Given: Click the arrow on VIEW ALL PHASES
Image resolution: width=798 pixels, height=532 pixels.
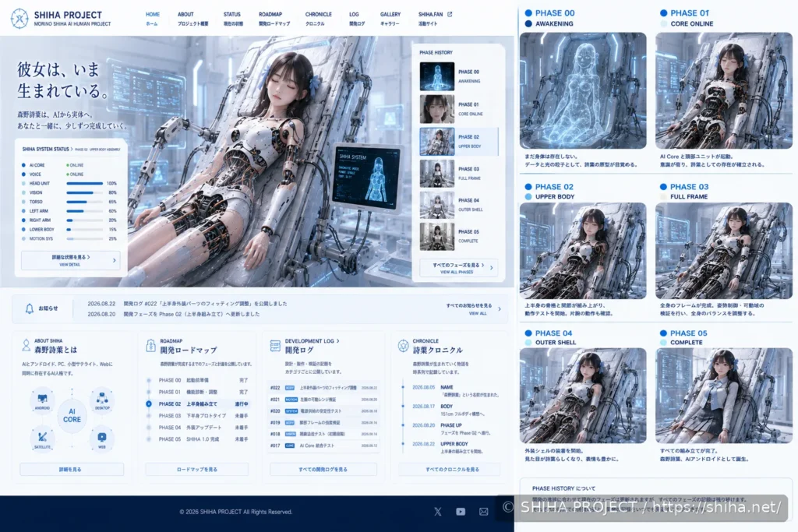Looking at the screenshot, I should [491, 267].
